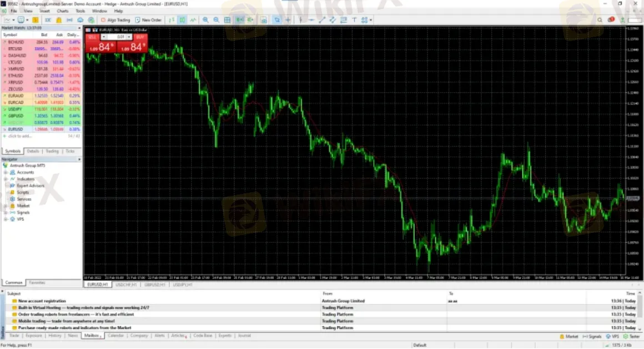Draw a trendline on the chart
Viewport: 644px width, 349px height.
coord(322,20)
